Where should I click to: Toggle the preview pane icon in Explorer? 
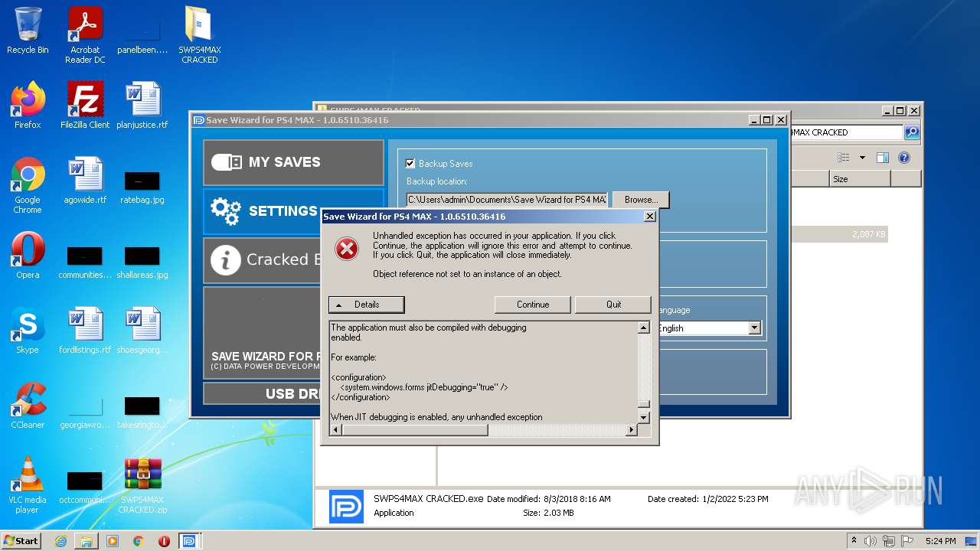[882, 158]
